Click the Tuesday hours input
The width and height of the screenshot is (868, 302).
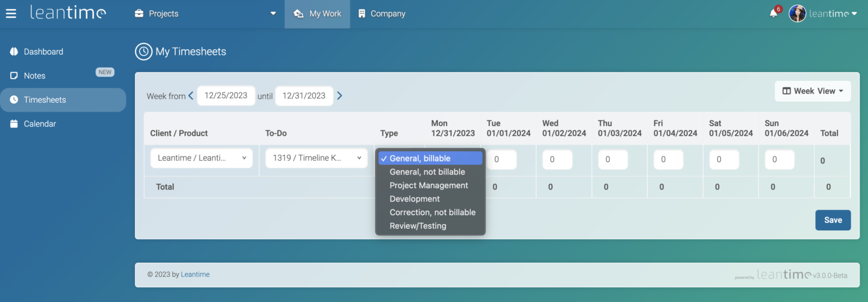click(x=502, y=160)
